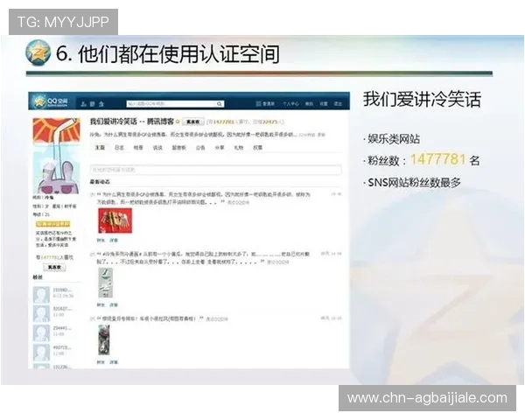Click 转发 under the second post
This screenshot has width=525, height=420.
pyautogui.click(x=101, y=304)
